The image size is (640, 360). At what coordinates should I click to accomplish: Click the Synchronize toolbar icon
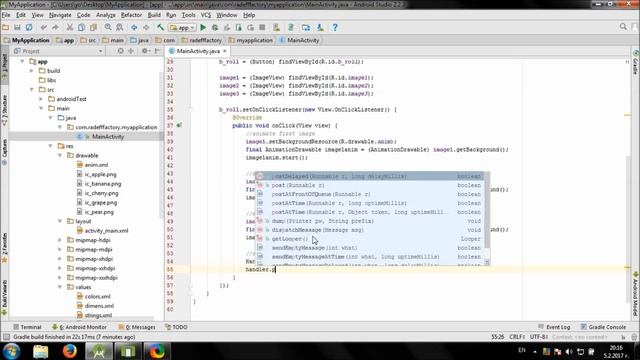(29, 27)
